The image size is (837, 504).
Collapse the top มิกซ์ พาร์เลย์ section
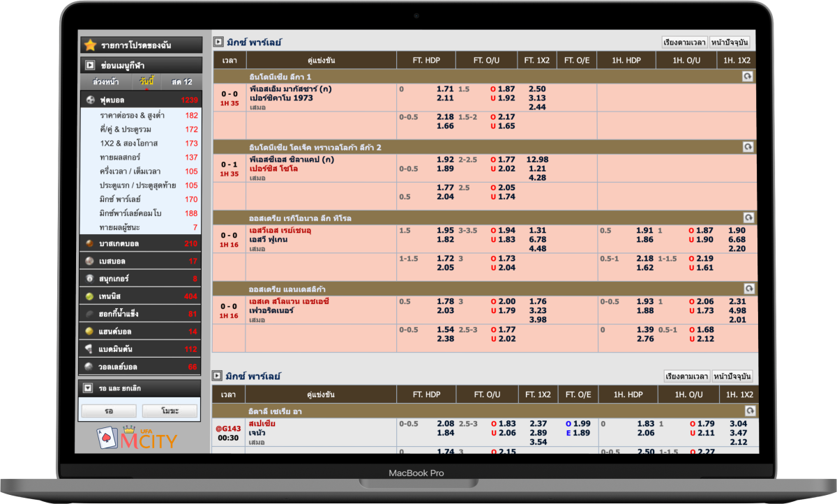coord(218,42)
